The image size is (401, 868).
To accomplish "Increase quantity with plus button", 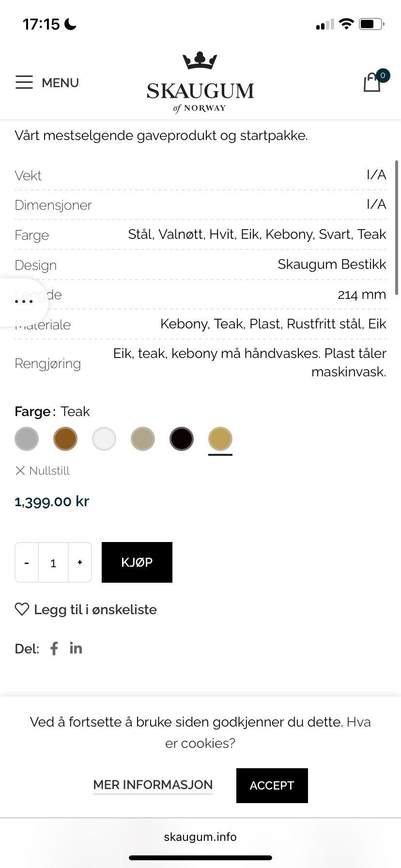I will pos(80,562).
